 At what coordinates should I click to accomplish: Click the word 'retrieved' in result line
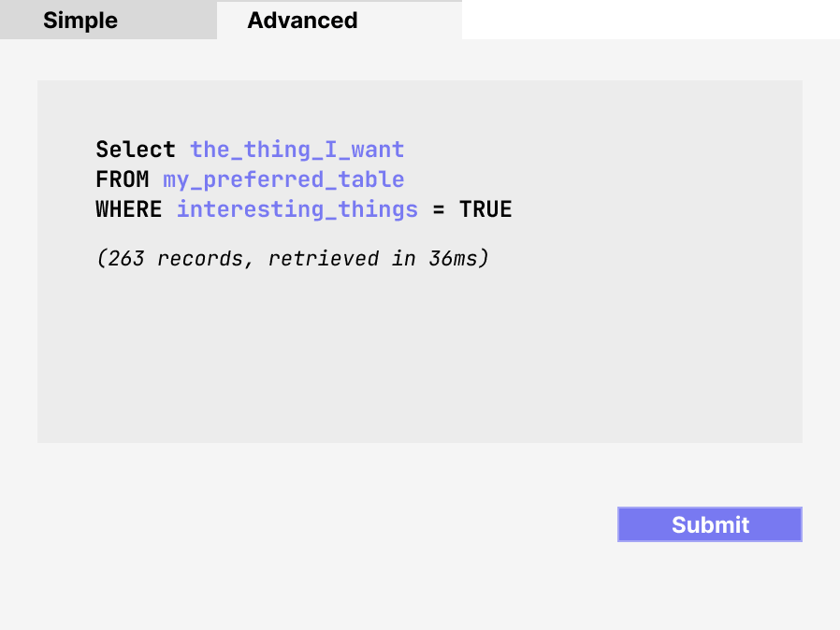[323, 259]
